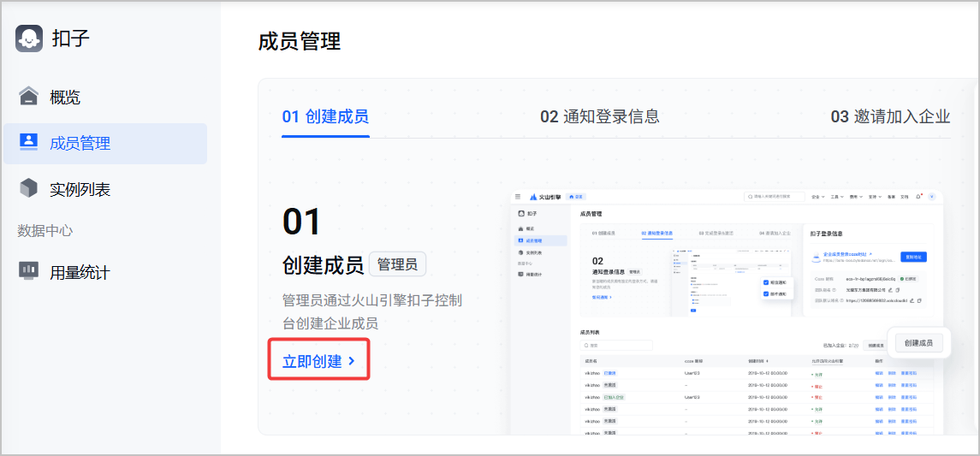The width and height of the screenshot is (980, 456).
Task: Click the member list search field in the preview
Action: [x=616, y=346]
